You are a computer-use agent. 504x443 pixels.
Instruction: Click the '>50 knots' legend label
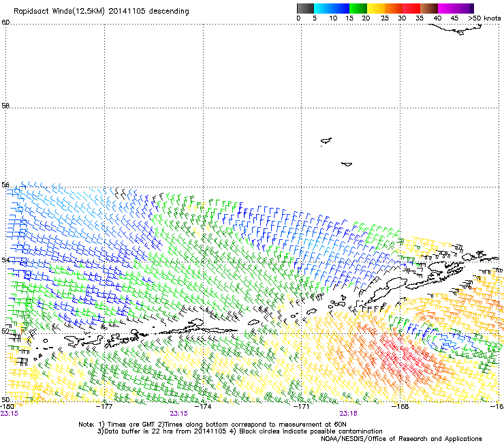tap(484, 18)
